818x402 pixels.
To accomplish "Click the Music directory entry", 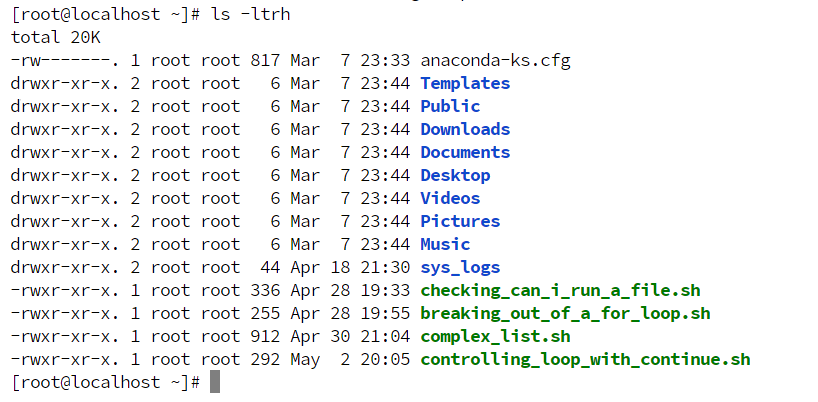I will point(445,244).
